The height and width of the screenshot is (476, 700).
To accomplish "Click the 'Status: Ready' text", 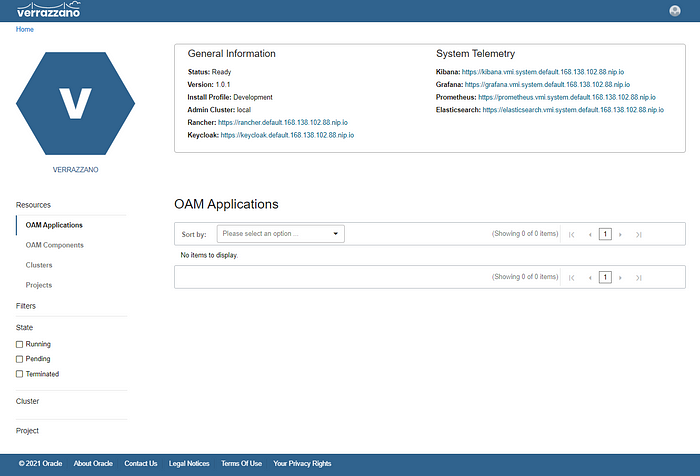I will tap(209, 72).
